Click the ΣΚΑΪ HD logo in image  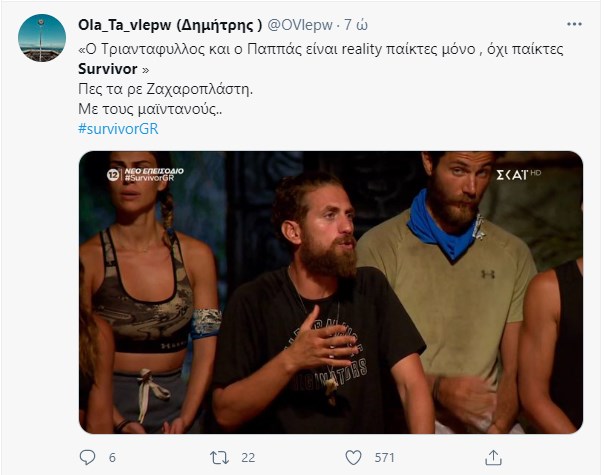coord(518,175)
